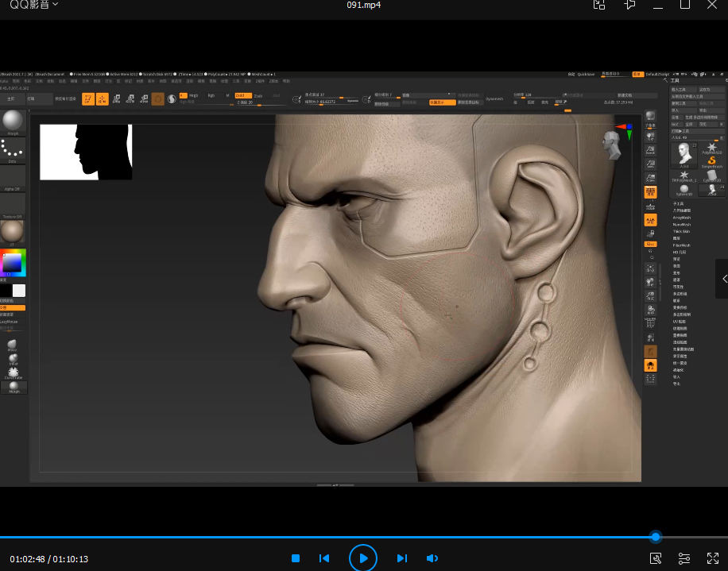
Task: Play the video with the Play button
Action: coord(363,558)
